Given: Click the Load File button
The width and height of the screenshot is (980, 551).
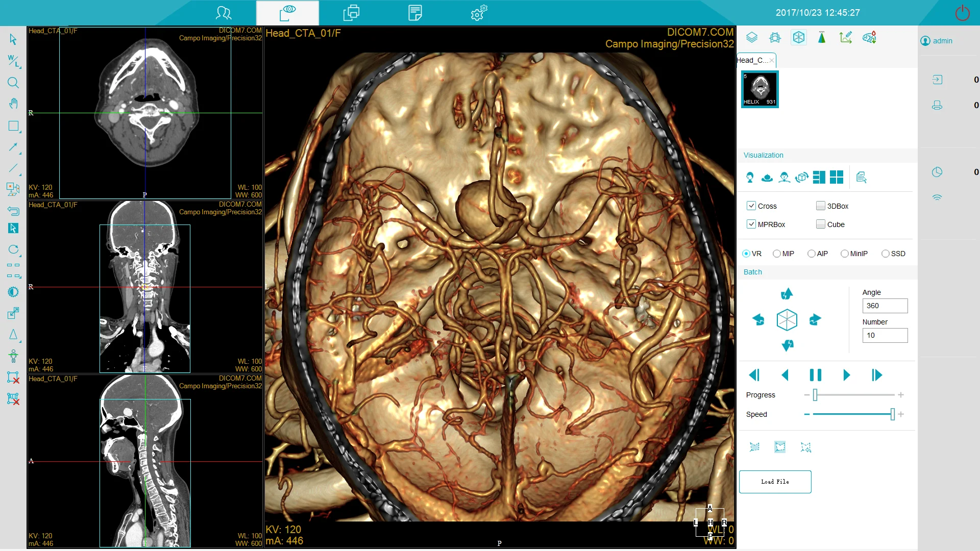Looking at the screenshot, I should [x=775, y=482].
